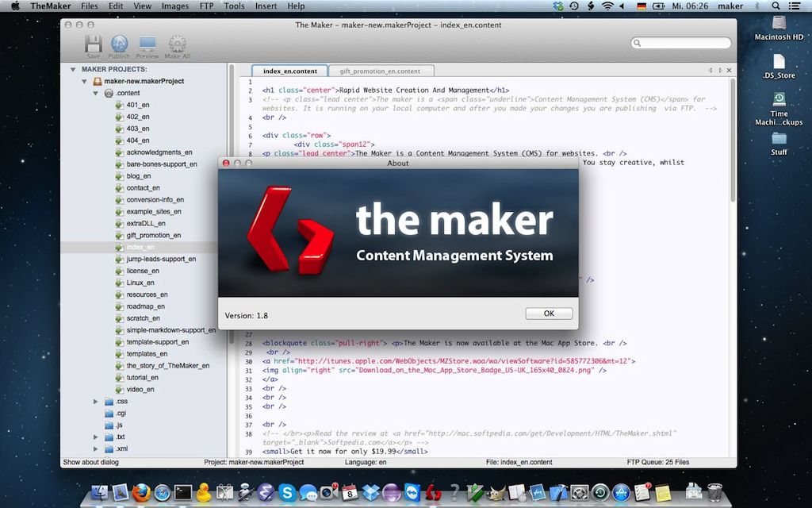This screenshot has width=812, height=508.
Task: Collapse the maker-new.makerProject tree node
Action: click(x=84, y=81)
